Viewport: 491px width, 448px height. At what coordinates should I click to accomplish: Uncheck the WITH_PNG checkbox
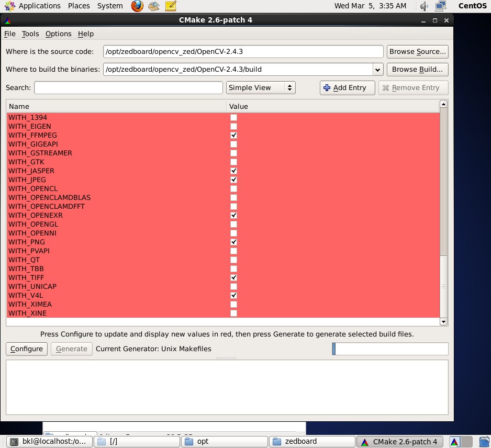click(233, 242)
